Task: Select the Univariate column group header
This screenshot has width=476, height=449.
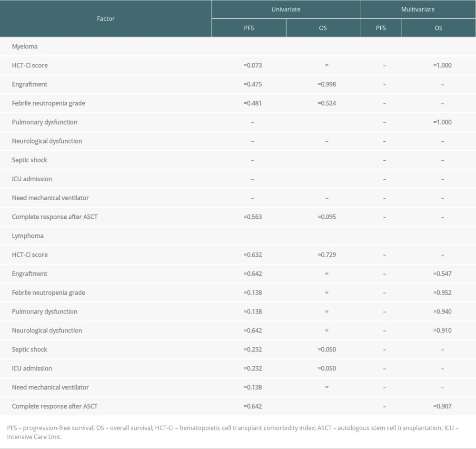Action: [x=286, y=10]
